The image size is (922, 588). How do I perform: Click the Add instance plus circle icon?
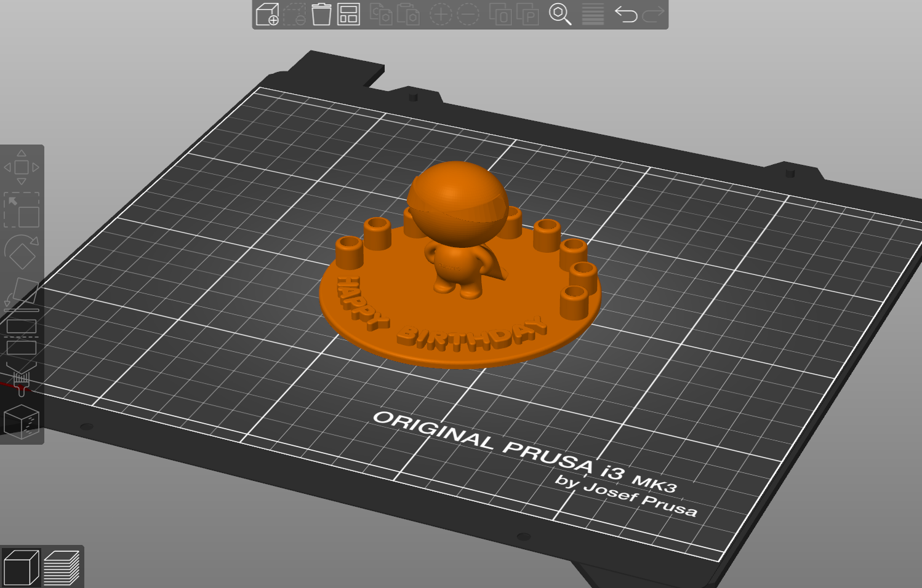440,14
